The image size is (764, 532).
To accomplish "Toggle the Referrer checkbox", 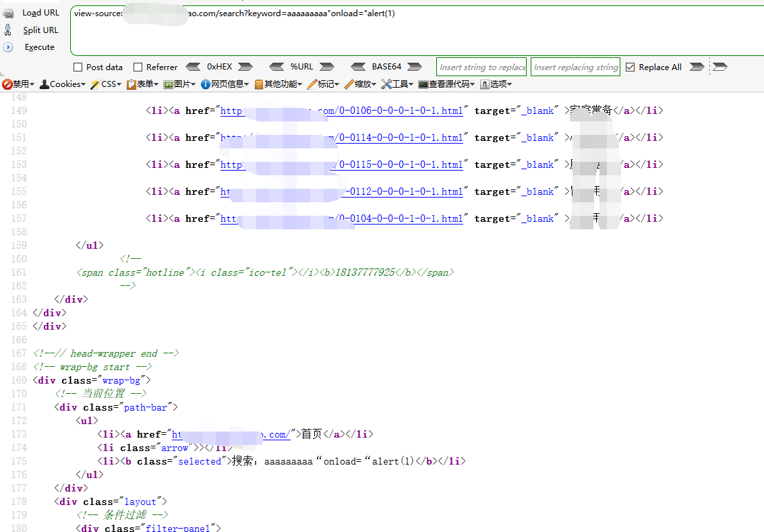I will pyautogui.click(x=138, y=67).
